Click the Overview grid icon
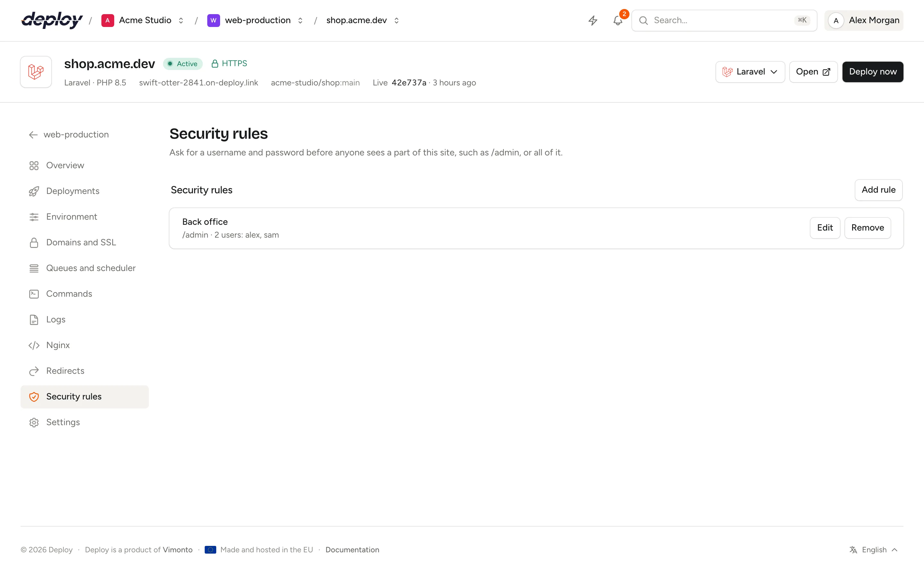Image resolution: width=924 pixels, height=578 pixels. 34,165
